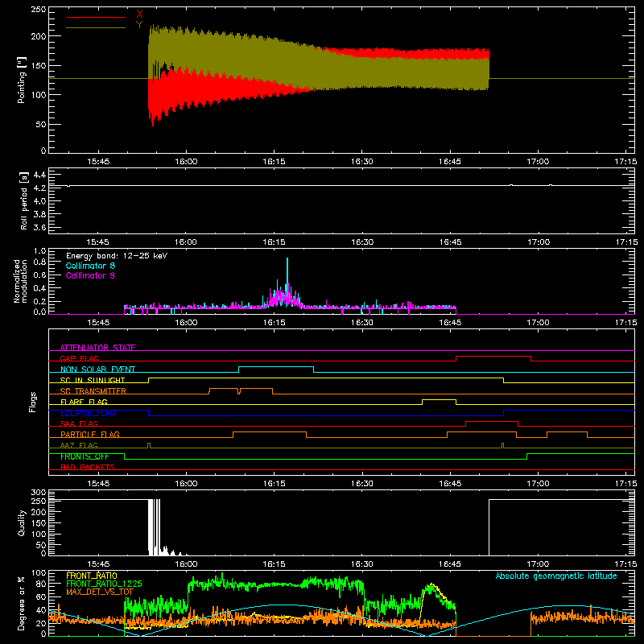Click the '300' tick on Quality axis

(x=39, y=493)
